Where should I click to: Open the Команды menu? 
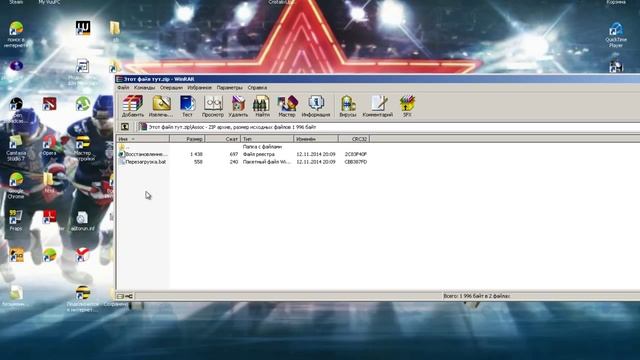point(144,87)
